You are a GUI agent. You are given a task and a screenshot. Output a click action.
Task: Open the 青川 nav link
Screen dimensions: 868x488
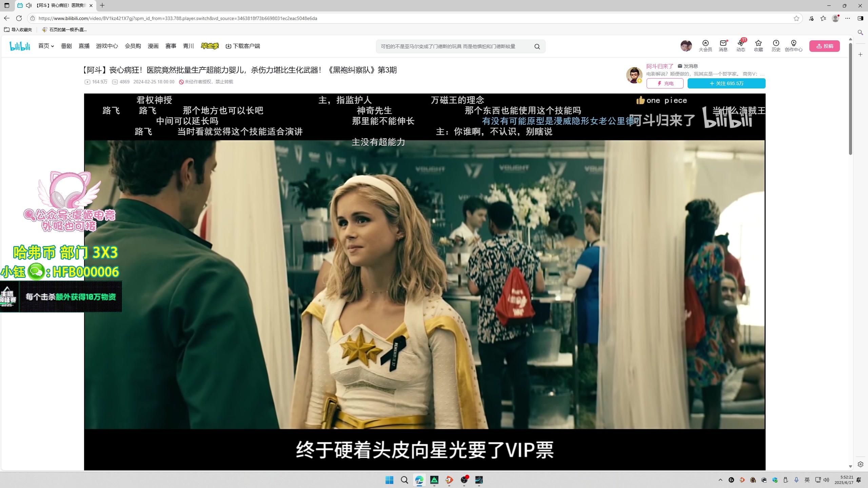(188, 46)
